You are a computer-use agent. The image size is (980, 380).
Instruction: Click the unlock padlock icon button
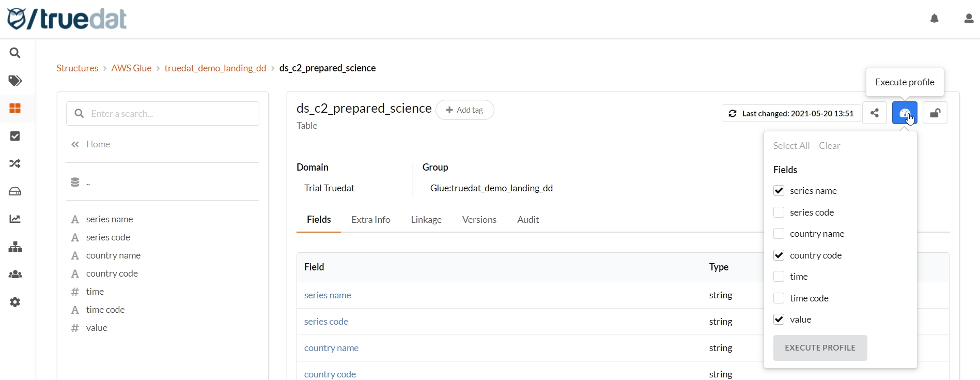click(935, 113)
